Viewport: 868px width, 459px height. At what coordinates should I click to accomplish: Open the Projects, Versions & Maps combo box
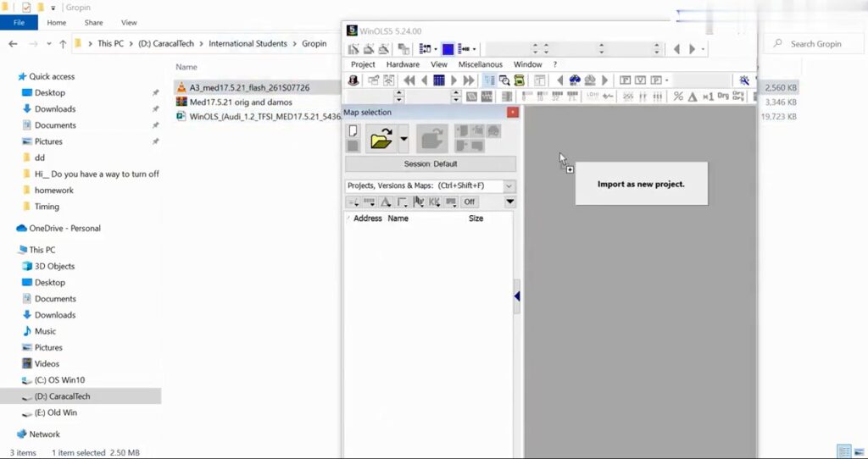coord(430,185)
